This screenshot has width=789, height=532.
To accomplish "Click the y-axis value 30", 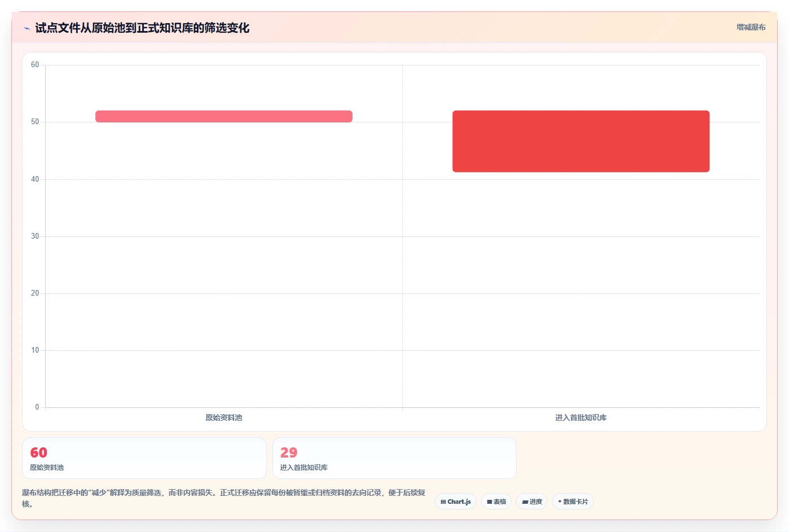I will tap(35, 236).
